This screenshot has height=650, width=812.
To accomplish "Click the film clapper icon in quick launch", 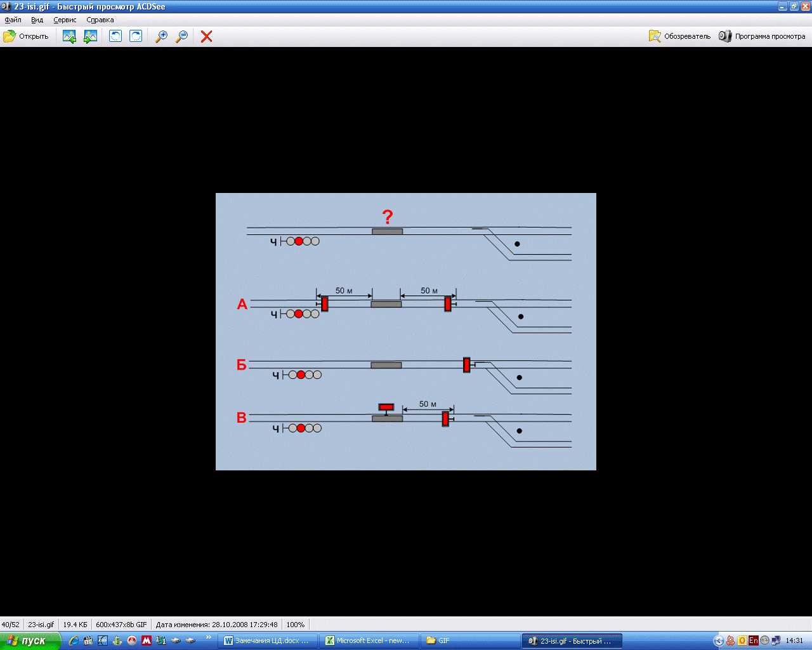I will (x=88, y=640).
